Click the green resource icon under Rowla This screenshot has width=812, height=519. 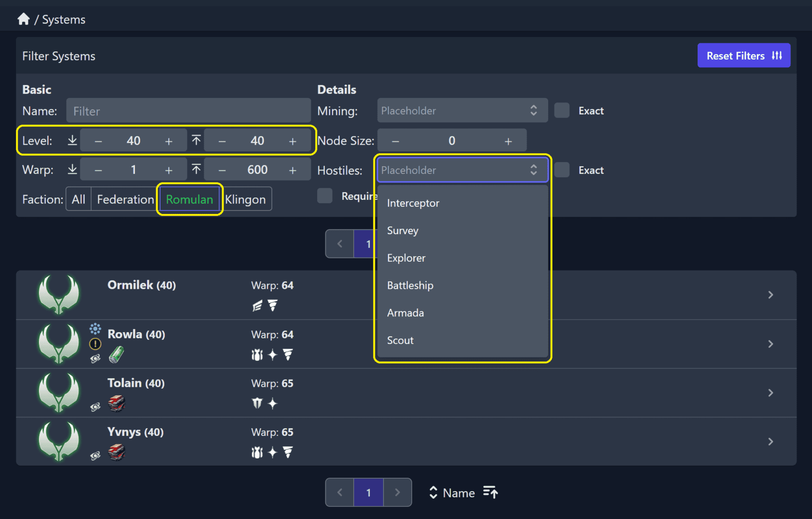coord(116,355)
